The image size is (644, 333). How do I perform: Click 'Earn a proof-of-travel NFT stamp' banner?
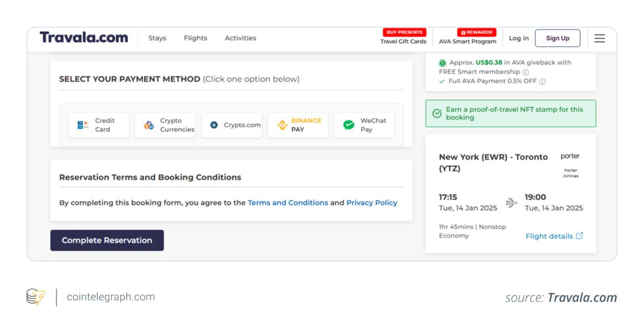510,113
